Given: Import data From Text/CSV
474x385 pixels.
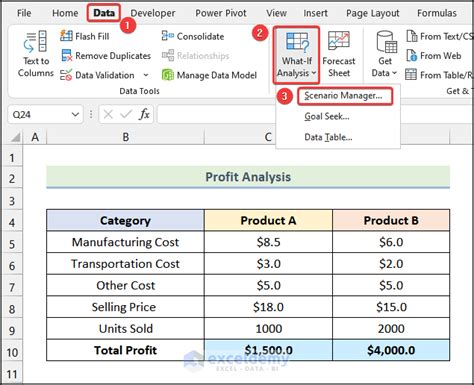Looking at the screenshot, I should (x=440, y=36).
